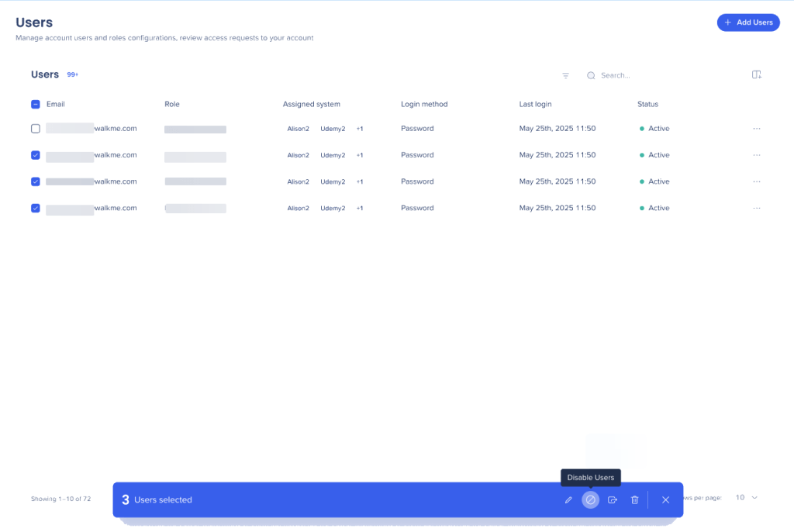The image size is (794, 532).
Task: Click the Disable Users circle-slash icon
Action: click(x=590, y=500)
